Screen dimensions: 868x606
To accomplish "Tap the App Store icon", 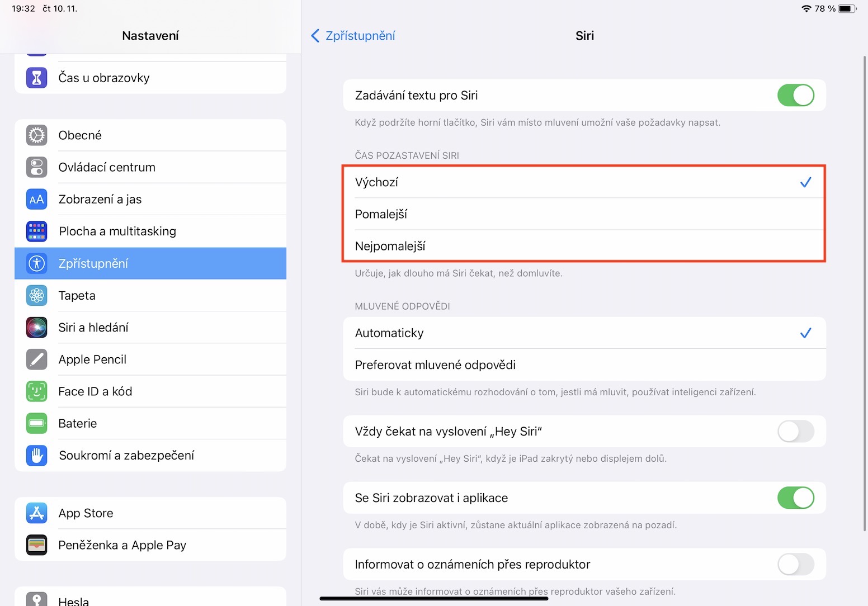I will [37, 513].
